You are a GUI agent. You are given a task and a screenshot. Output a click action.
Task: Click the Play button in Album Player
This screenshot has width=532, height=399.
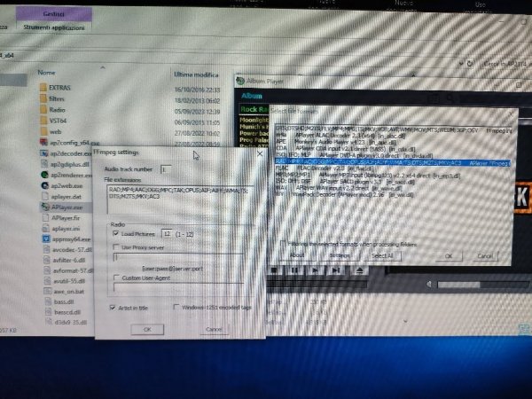(315, 270)
